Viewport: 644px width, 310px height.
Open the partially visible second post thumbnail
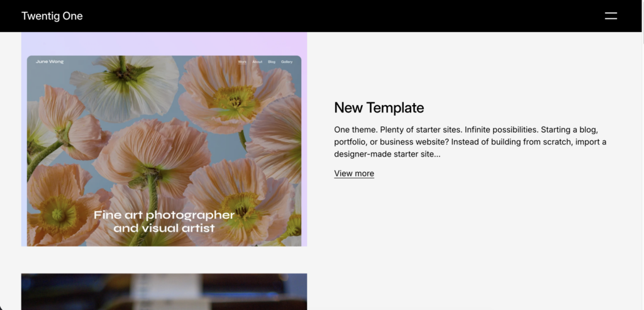click(164, 291)
